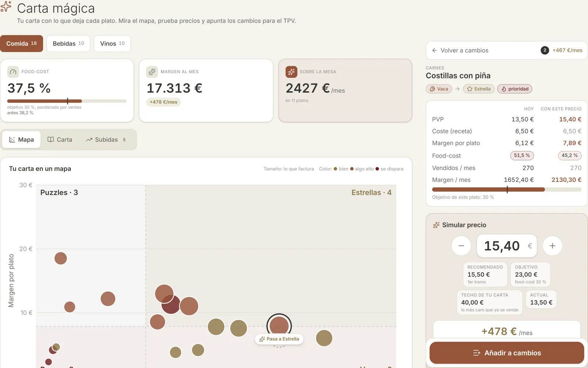Apply the Recomendado 15,50 € price
Screen dimensions: 588x368
point(485,275)
